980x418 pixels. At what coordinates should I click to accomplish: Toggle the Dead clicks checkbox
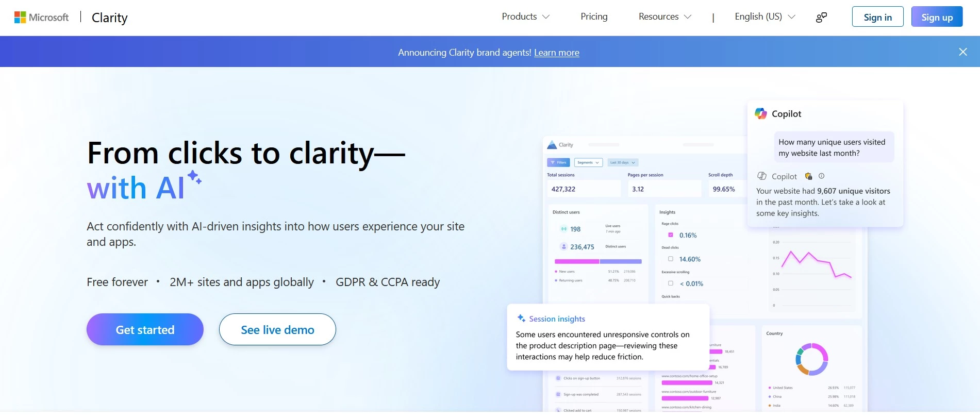click(x=671, y=259)
